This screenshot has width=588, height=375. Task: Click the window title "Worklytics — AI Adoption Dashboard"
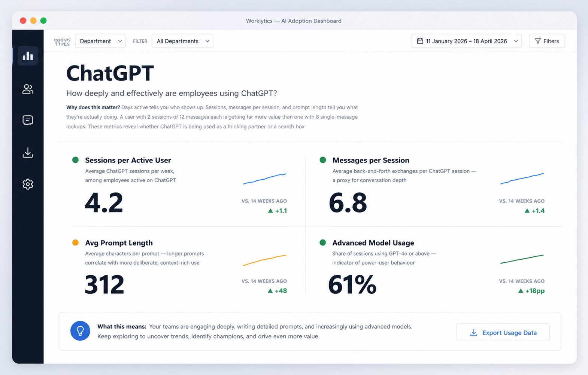[294, 21]
